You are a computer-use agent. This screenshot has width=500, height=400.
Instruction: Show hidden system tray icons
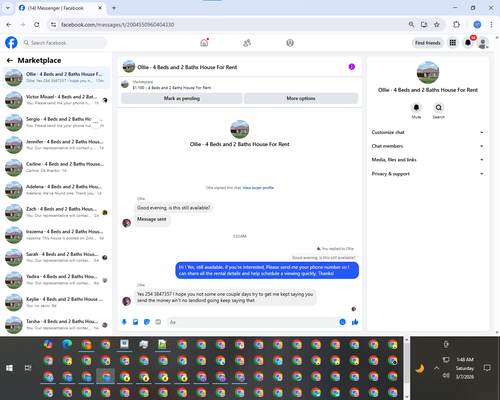(437, 368)
